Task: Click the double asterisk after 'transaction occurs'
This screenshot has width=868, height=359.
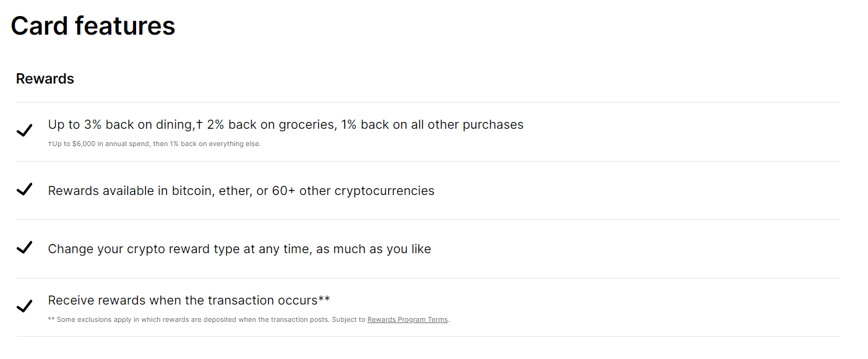Action: point(324,300)
